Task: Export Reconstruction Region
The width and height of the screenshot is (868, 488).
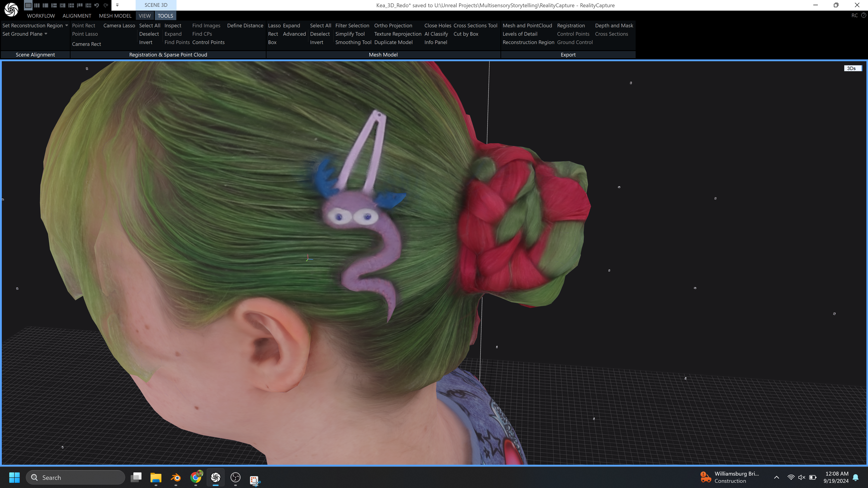Action: [528, 42]
